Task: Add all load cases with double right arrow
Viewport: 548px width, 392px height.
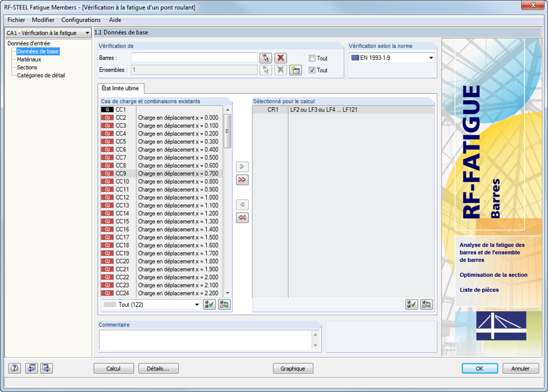Action: pyautogui.click(x=242, y=180)
